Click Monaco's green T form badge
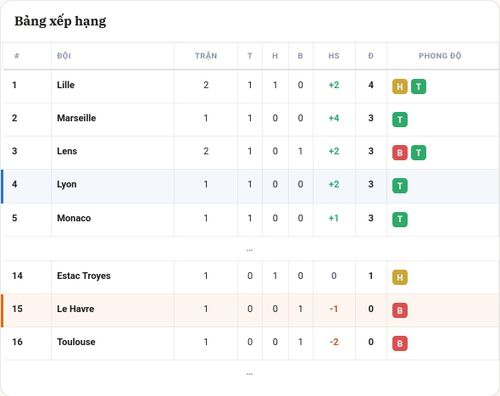 [x=400, y=219]
